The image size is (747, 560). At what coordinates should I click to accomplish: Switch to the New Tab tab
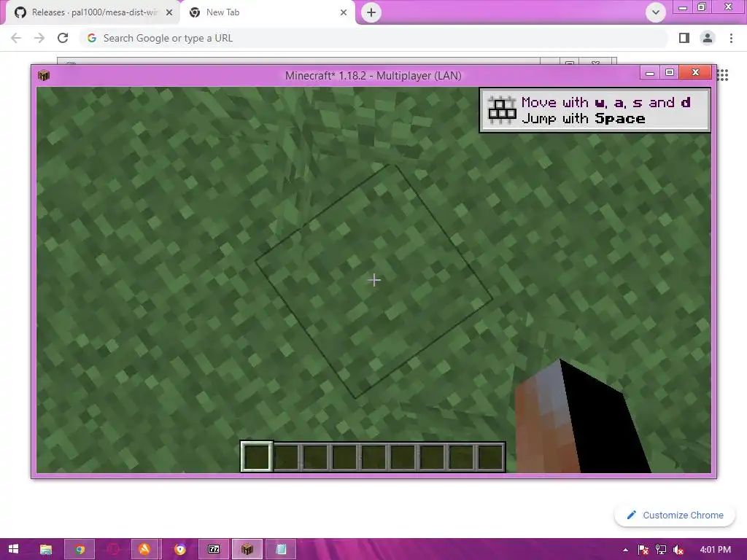pyautogui.click(x=267, y=12)
